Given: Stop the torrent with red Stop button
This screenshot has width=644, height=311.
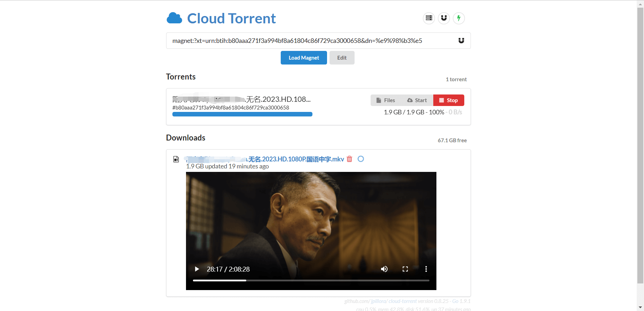Looking at the screenshot, I should 449,100.
